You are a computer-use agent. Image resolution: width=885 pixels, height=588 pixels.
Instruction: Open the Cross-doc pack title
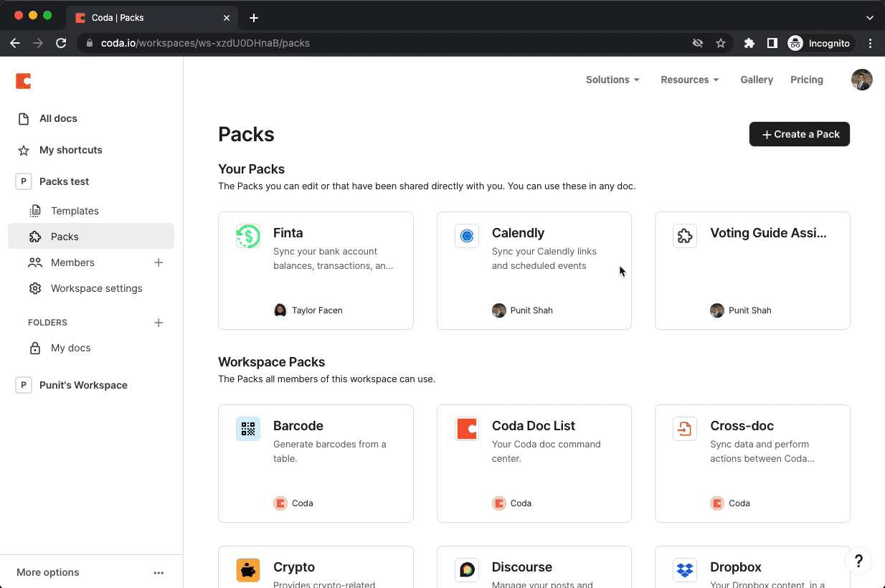pyautogui.click(x=742, y=426)
